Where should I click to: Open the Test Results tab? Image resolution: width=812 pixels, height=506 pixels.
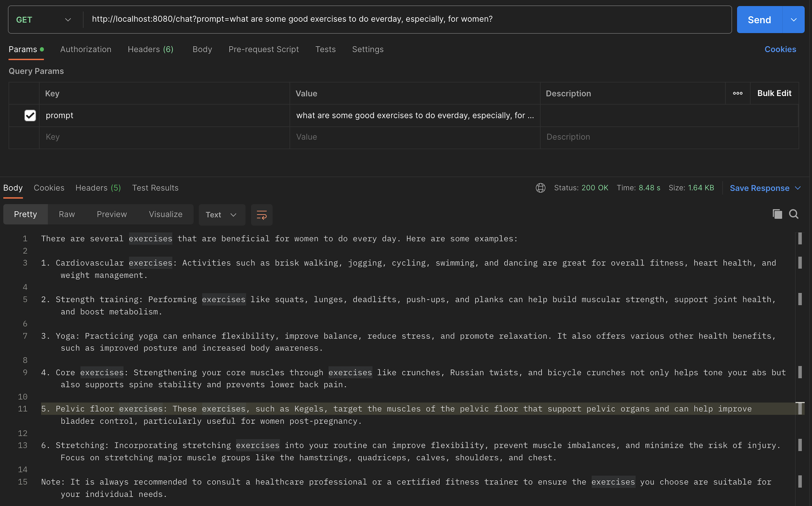point(155,188)
